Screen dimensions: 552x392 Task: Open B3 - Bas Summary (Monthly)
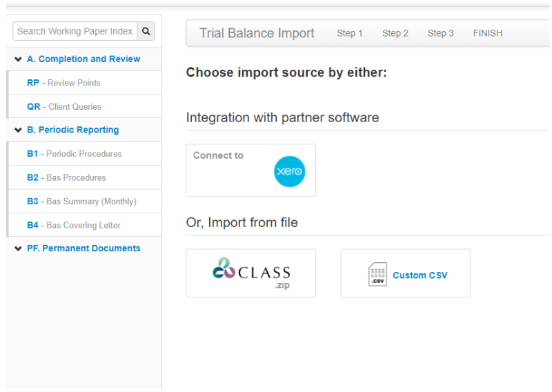[81, 202]
